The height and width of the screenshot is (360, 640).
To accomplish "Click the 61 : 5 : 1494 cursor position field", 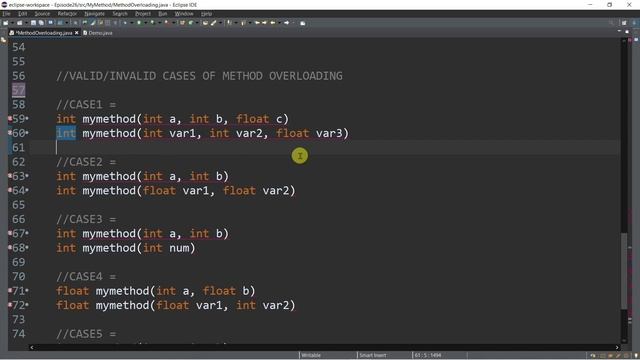I will click(428, 355).
